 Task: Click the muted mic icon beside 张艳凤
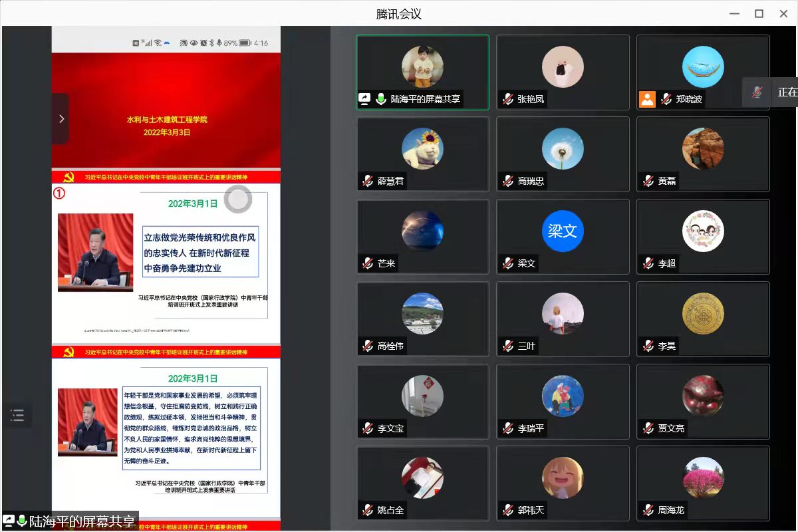coord(508,99)
